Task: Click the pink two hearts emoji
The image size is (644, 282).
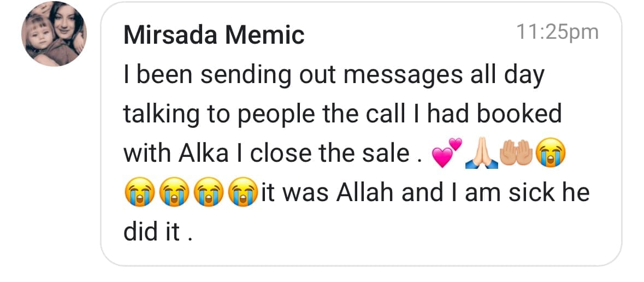Action: pos(447,156)
